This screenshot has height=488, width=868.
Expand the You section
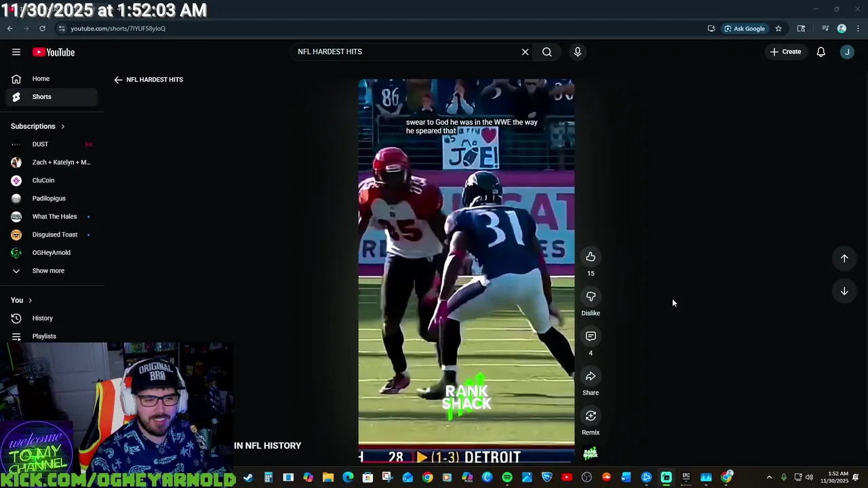(x=22, y=300)
